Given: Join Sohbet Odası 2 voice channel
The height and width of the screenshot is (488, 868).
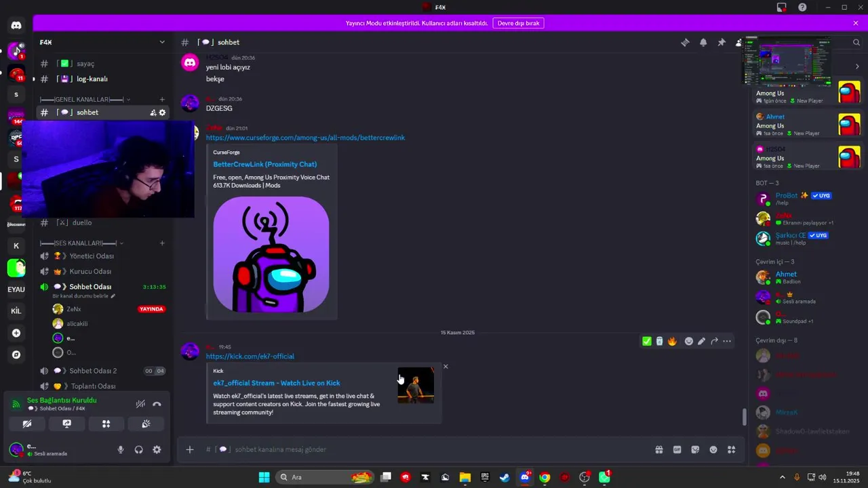Looking at the screenshot, I should (102, 371).
